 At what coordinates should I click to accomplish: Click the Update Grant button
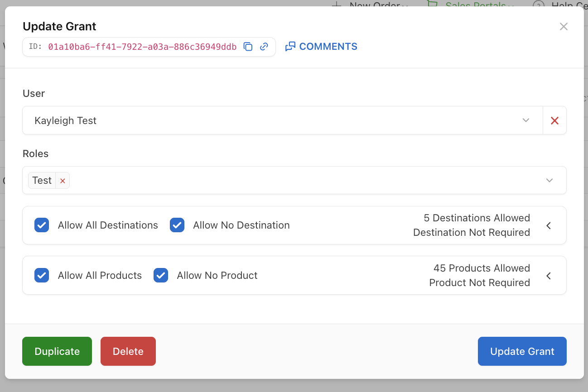(522, 351)
